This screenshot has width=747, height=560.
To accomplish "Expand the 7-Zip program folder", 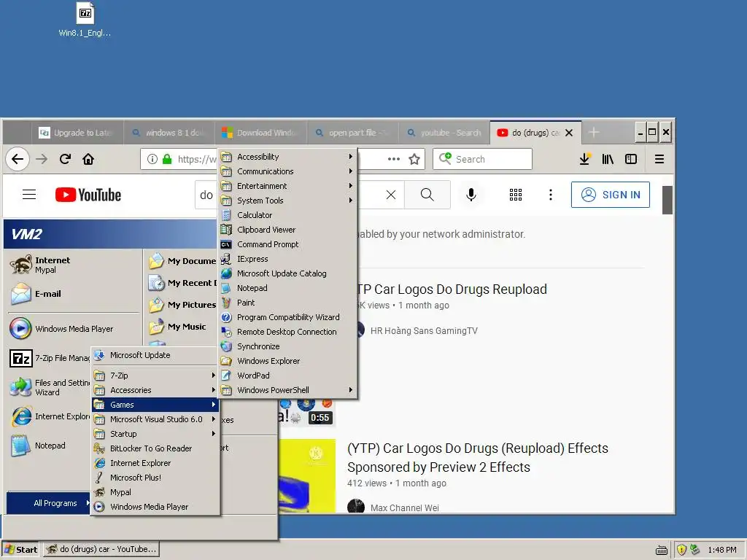I will (x=155, y=376).
